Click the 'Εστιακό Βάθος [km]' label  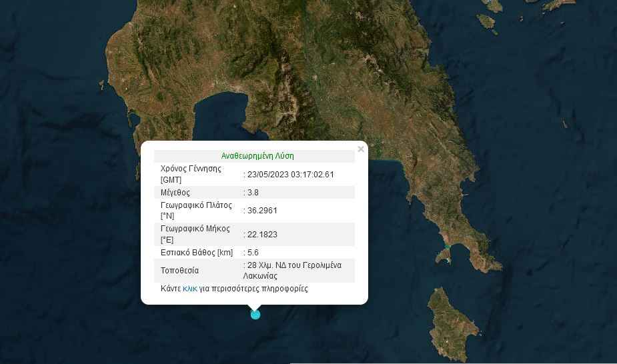click(196, 253)
